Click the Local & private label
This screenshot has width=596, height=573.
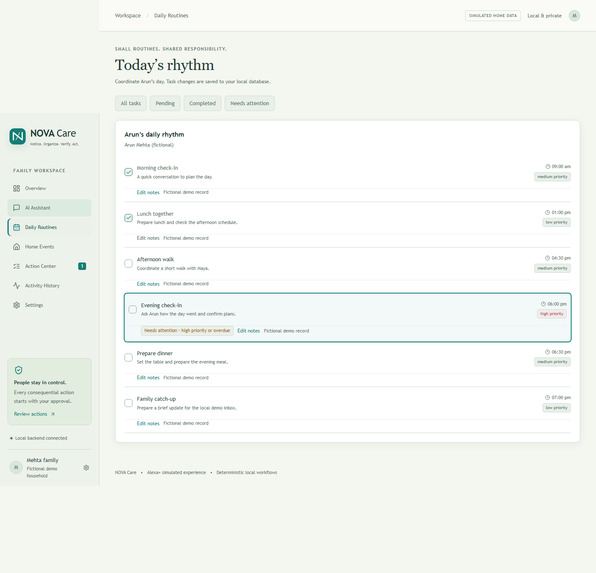[544, 16]
